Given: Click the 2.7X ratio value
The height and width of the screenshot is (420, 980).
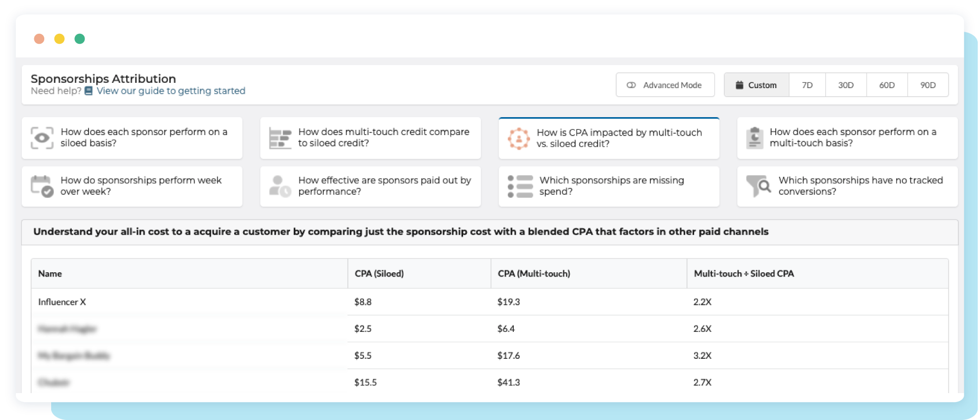Looking at the screenshot, I should (703, 383).
